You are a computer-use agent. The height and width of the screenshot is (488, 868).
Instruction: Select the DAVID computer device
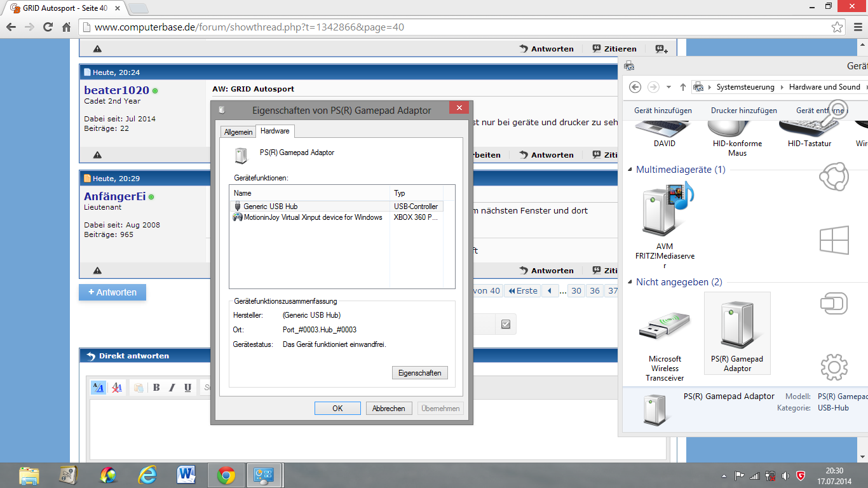coord(665,135)
